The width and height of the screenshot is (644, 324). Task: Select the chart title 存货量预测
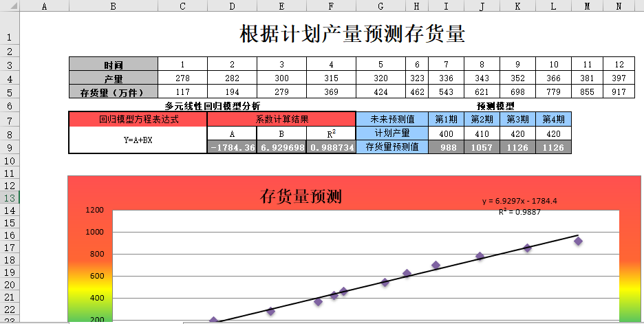point(301,197)
